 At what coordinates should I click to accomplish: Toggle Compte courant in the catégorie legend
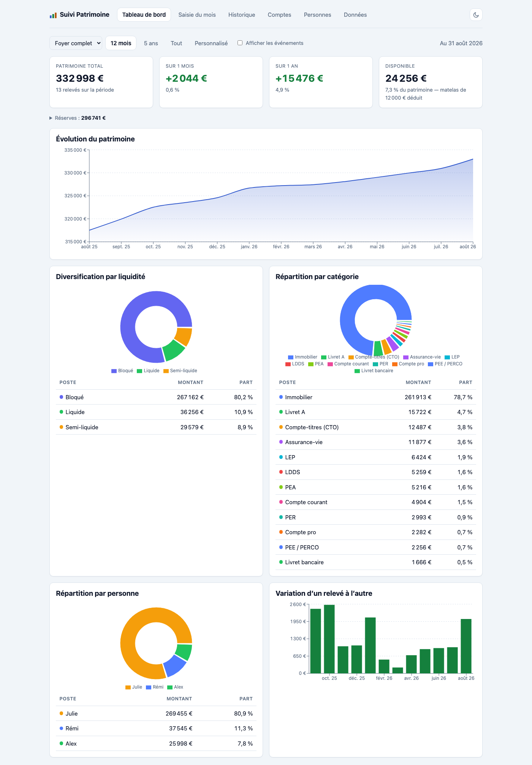pos(348,364)
